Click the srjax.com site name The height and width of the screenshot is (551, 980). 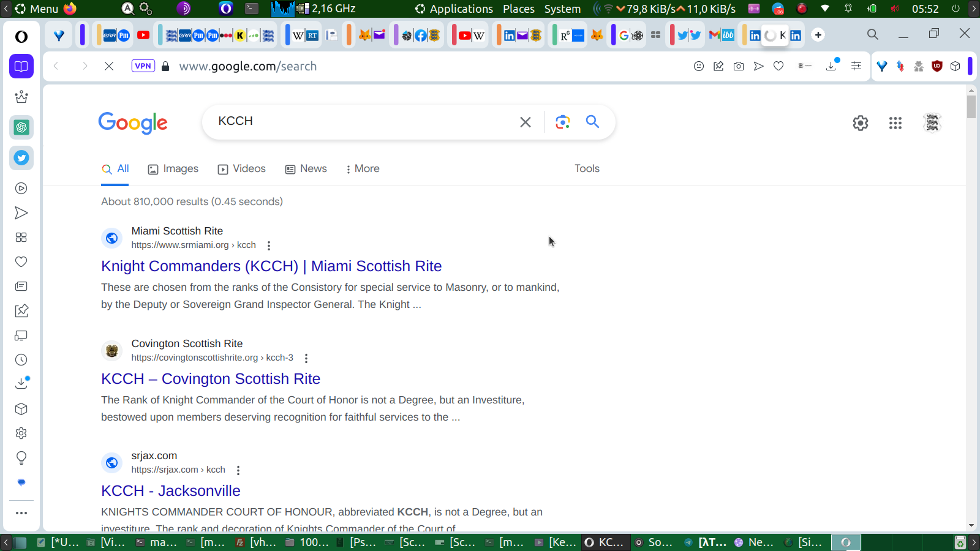154,455
